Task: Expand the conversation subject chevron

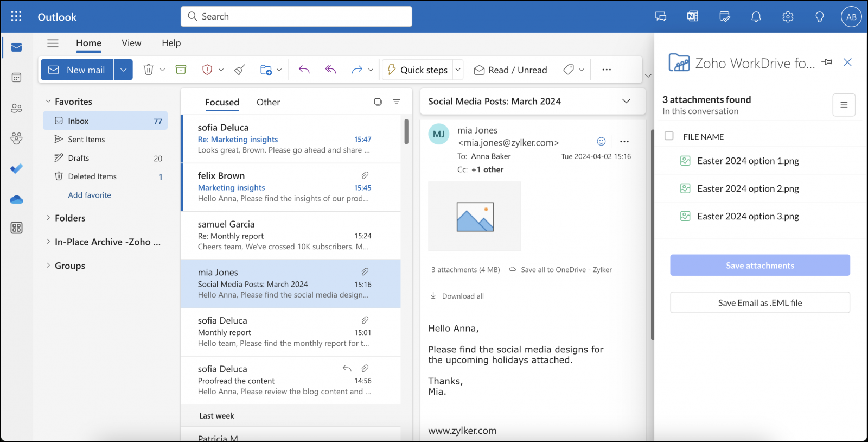Action: click(626, 101)
